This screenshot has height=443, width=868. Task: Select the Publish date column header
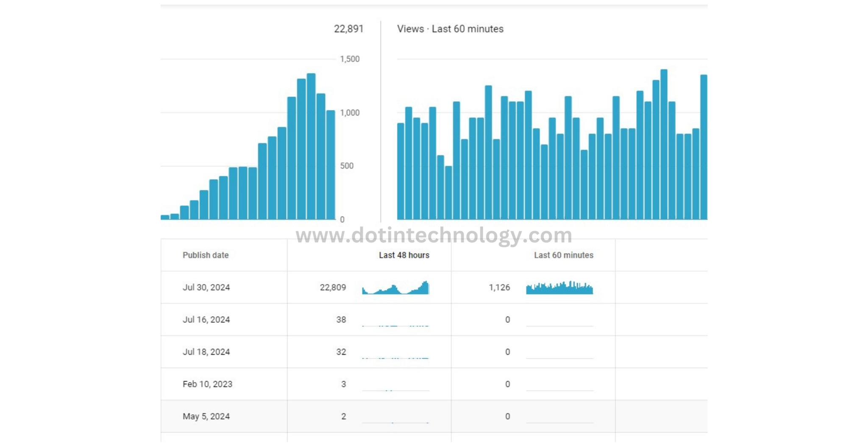pyautogui.click(x=206, y=255)
